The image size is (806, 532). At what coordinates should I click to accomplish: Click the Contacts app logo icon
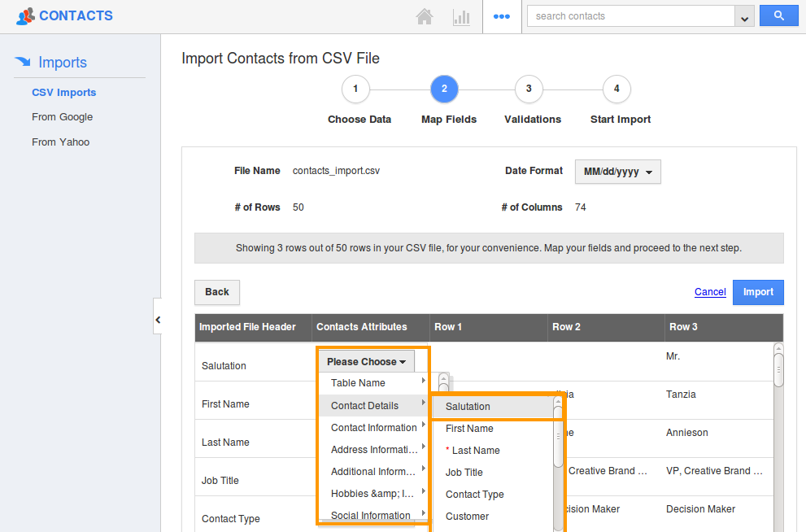[x=26, y=16]
